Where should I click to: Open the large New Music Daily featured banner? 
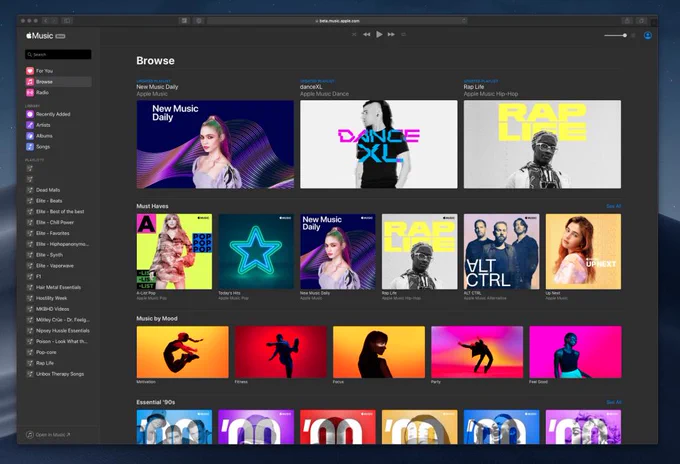[215, 144]
